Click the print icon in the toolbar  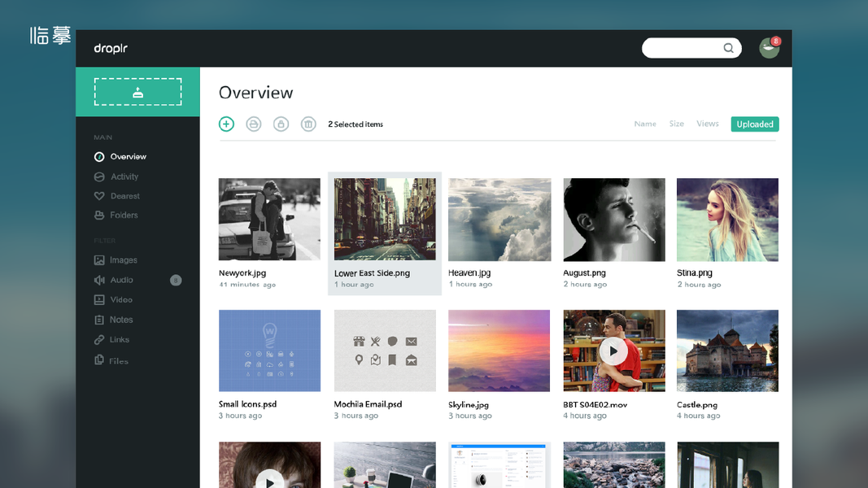point(254,124)
